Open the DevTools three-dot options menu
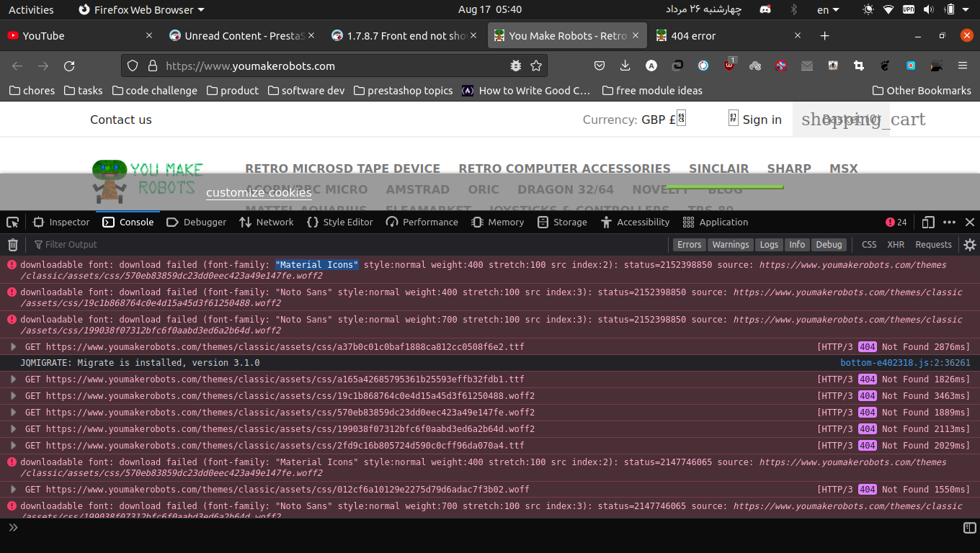Image resolution: width=980 pixels, height=553 pixels. coord(950,222)
